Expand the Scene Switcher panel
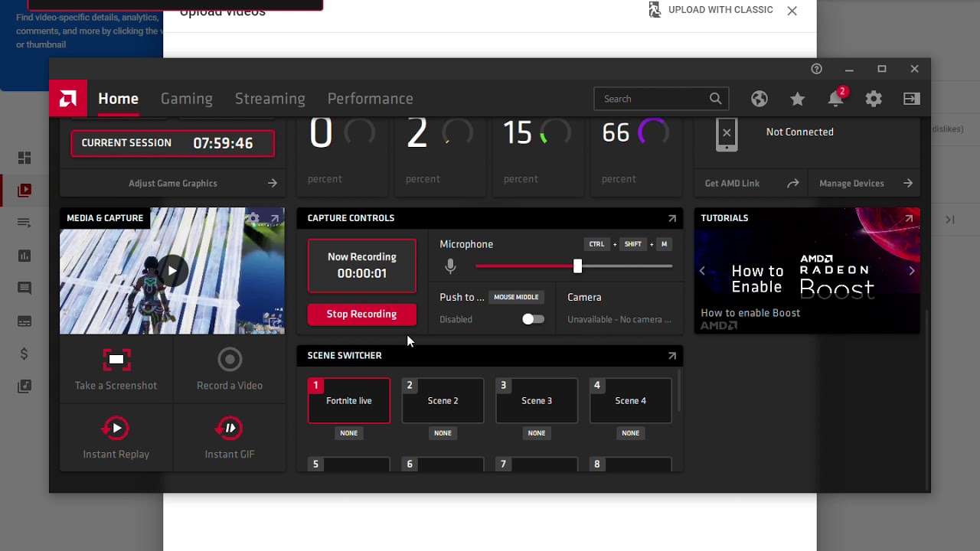The width and height of the screenshot is (980, 551). (672, 356)
